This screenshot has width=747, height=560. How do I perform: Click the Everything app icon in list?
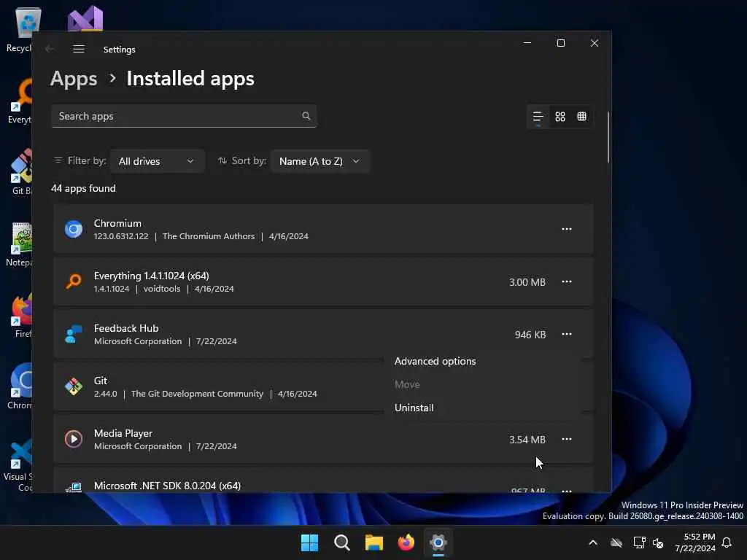(x=74, y=281)
